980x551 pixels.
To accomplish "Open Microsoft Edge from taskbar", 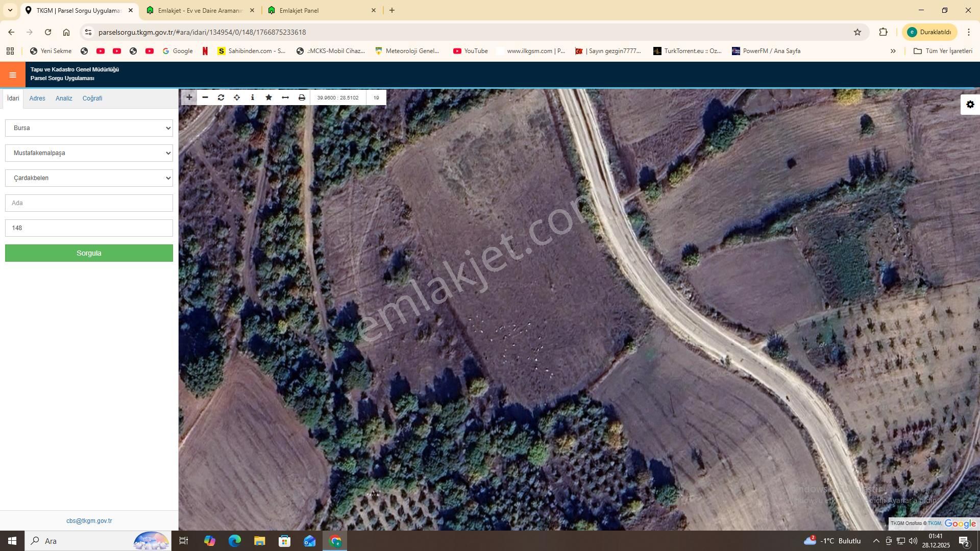I will click(235, 541).
